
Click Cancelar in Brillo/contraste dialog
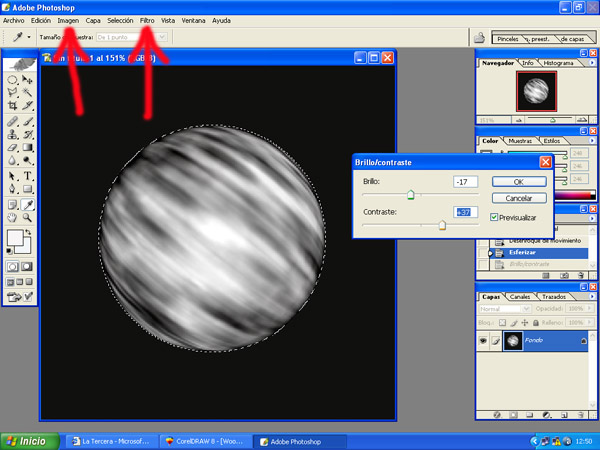(519, 198)
